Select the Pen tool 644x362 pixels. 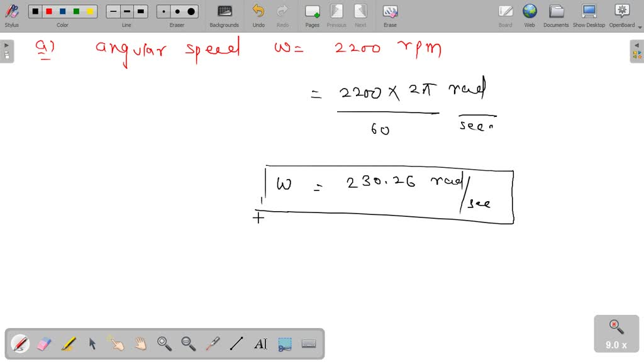tap(19, 343)
